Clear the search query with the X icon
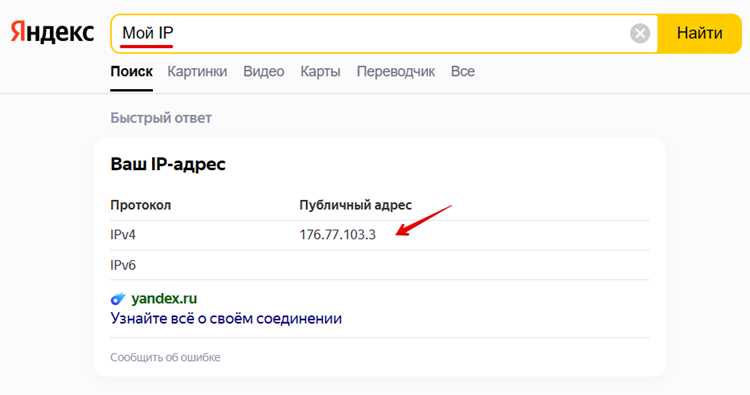750x395 pixels. click(x=640, y=33)
